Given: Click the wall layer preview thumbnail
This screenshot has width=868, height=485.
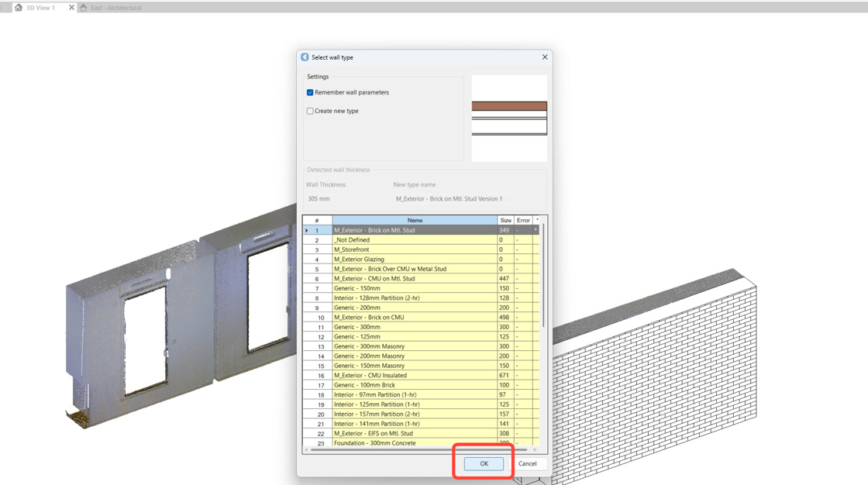Looking at the screenshot, I should click(x=509, y=118).
